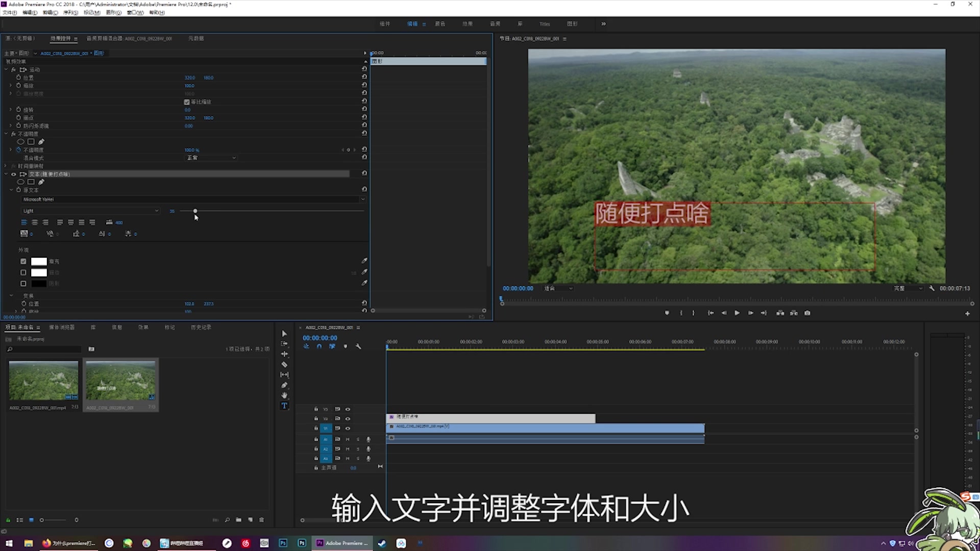Viewport: 980px width, 551px height.
Task: Open the Microsoft YaHei font dropdown
Action: pyautogui.click(x=194, y=199)
